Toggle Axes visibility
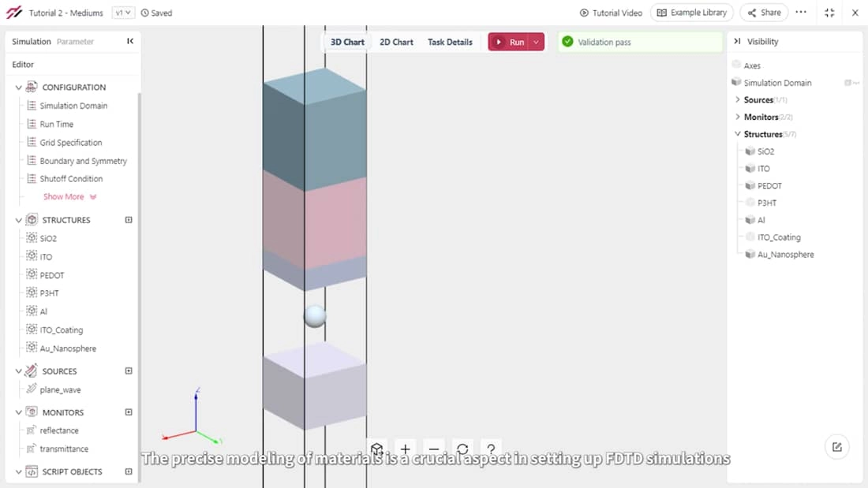The width and height of the screenshot is (868, 488). tap(736, 65)
